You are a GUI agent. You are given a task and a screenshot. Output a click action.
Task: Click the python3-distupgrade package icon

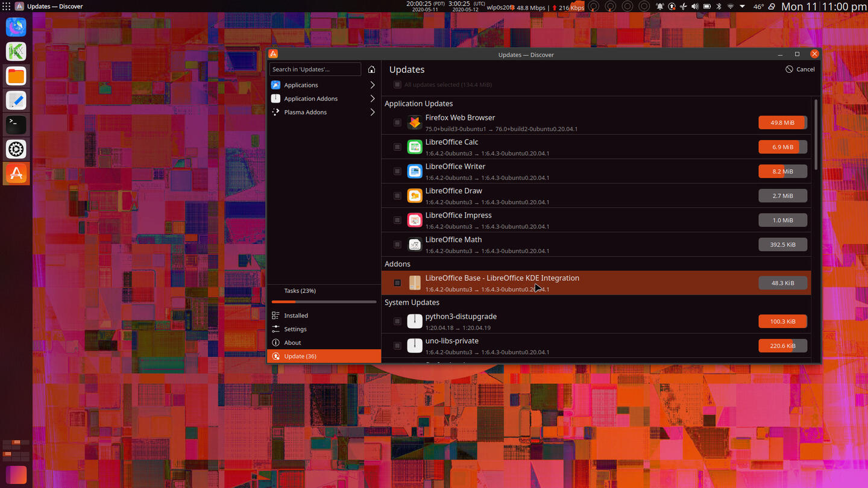tap(415, 321)
